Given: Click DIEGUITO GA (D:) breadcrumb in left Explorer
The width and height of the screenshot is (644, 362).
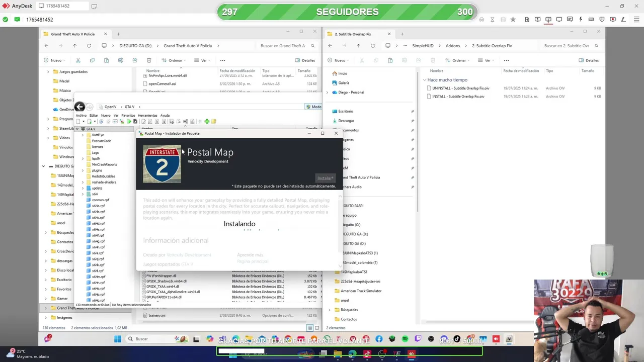Looking at the screenshot, I should point(135,46).
